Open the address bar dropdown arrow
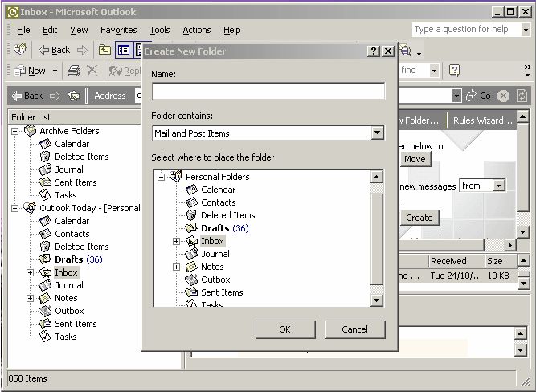The image size is (536, 392). [456, 96]
